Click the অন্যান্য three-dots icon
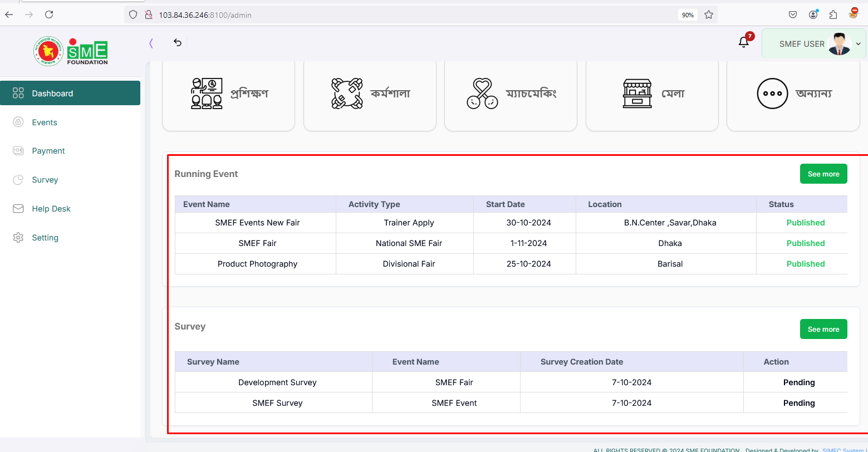 [x=772, y=93]
